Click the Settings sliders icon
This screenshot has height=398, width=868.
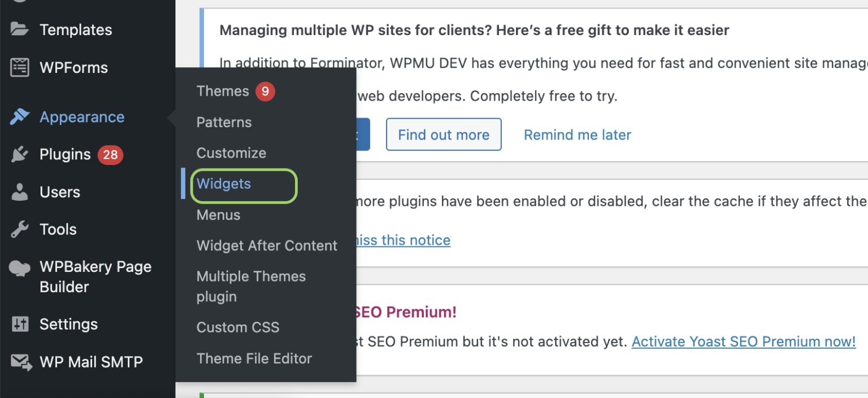[x=19, y=324]
